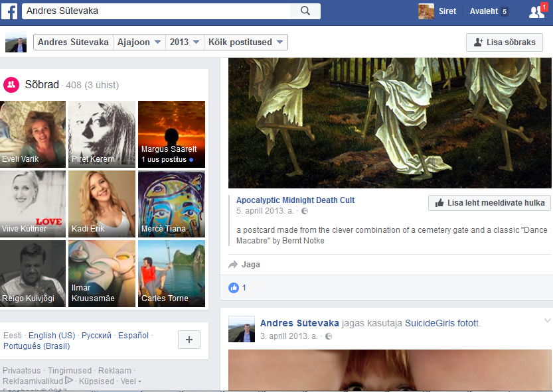Open the 2013 year dropdown

tap(185, 42)
